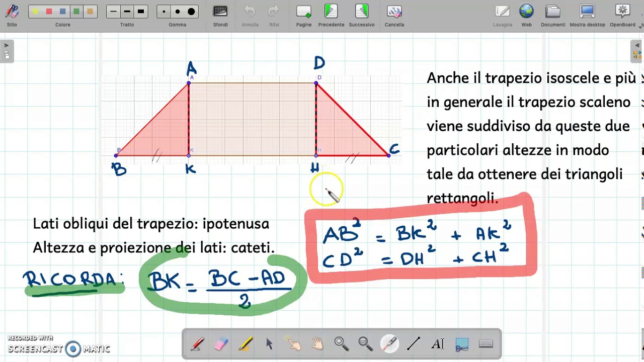Click the handwritten formula CD² = DH² + CH²
Viewport: 644px width, 362px height.
[416, 257]
